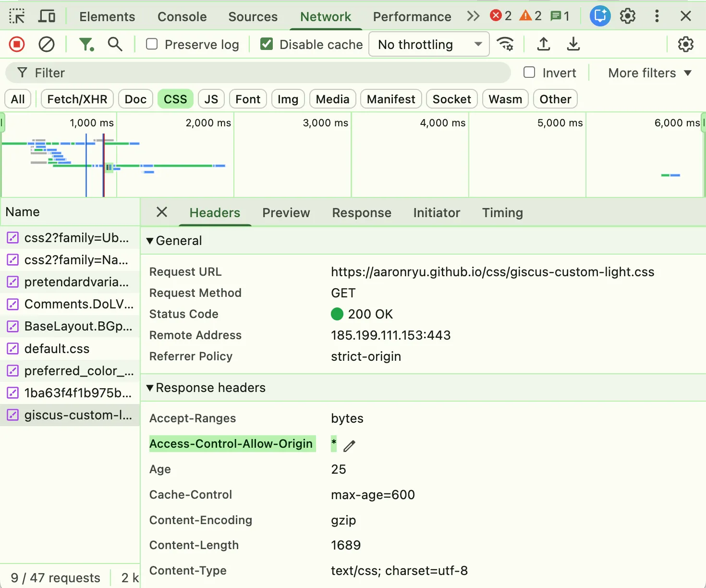Open DevTools settings gear icon

coord(628,16)
